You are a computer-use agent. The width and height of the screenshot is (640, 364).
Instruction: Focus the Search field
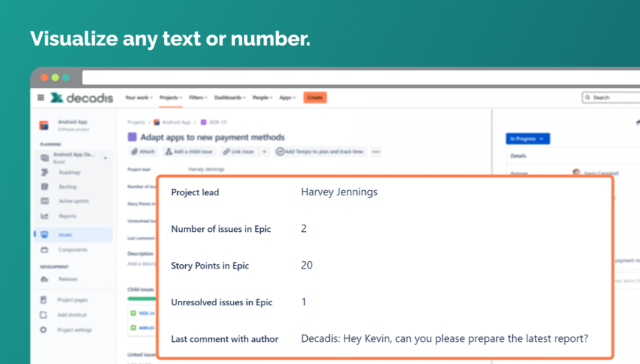coord(611,98)
